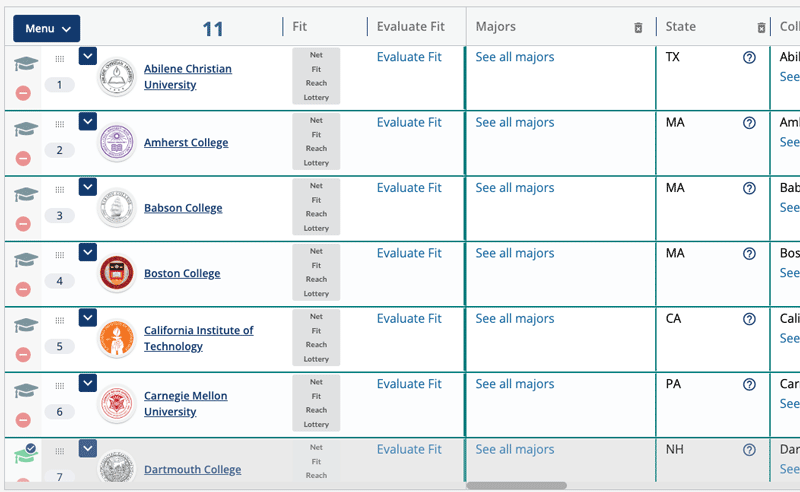
Task: Toggle checked graduation cap for Dartmouth College
Action: 26,454
